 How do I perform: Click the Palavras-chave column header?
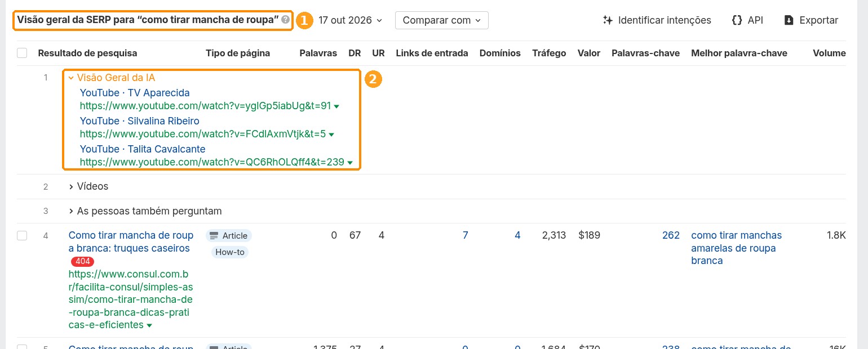pyautogui.click(x=645, y=53)
